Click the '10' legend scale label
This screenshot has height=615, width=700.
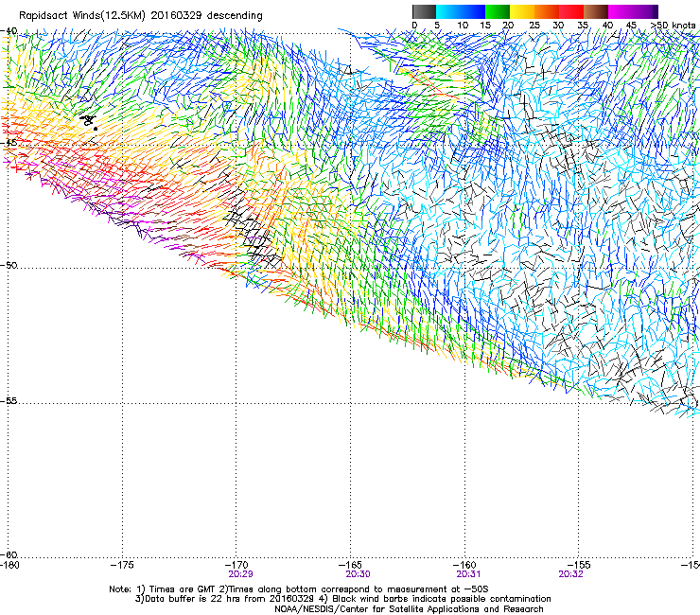pos(463,26)
